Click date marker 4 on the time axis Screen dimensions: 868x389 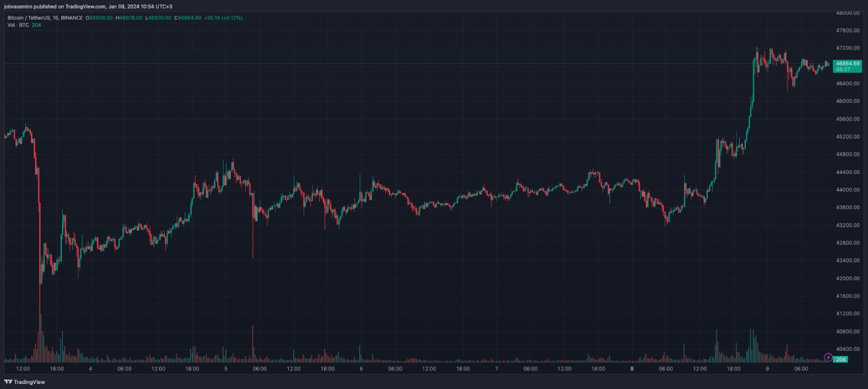[x=90, y=368]
